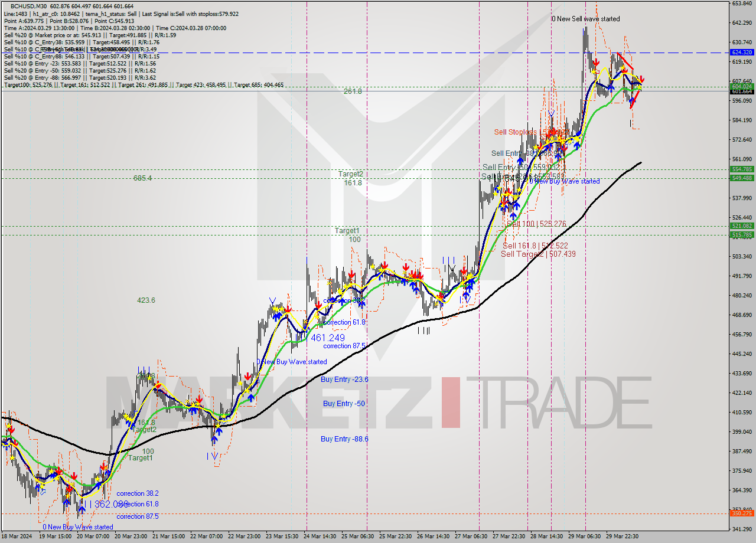This screenshot has width=756, height=543.
Task: Select the 'Buy Entry -23.6' label
Action: point(344,380)
